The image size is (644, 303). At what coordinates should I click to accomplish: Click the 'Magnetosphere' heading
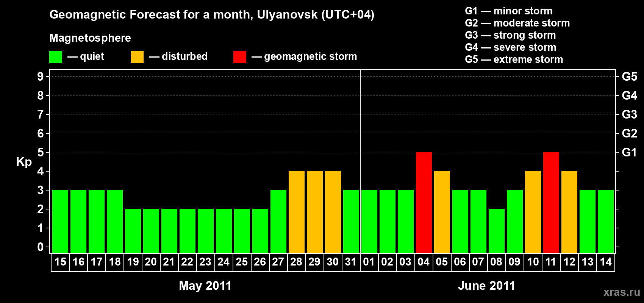pyautogui.click(x=90, y=38)
